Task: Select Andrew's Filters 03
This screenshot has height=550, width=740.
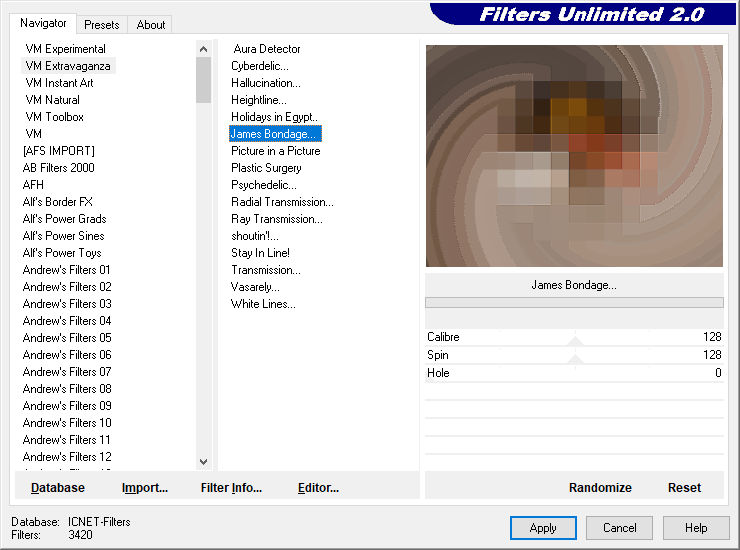Action: [x=67, y=304]
